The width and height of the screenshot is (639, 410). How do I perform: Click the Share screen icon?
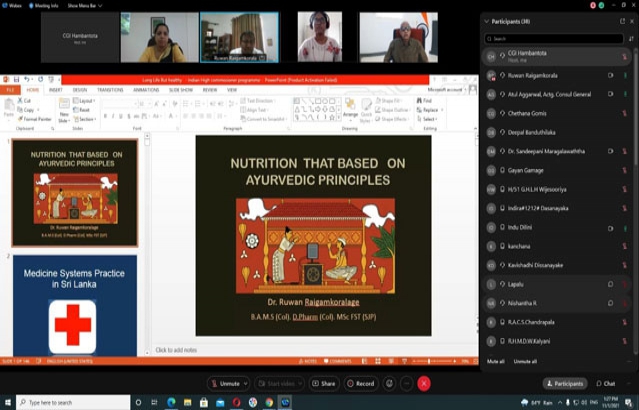coord(322,383)
